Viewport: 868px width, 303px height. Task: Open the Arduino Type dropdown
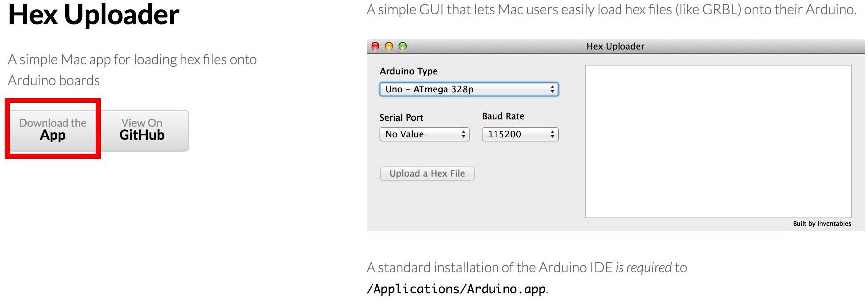(469, 90)
